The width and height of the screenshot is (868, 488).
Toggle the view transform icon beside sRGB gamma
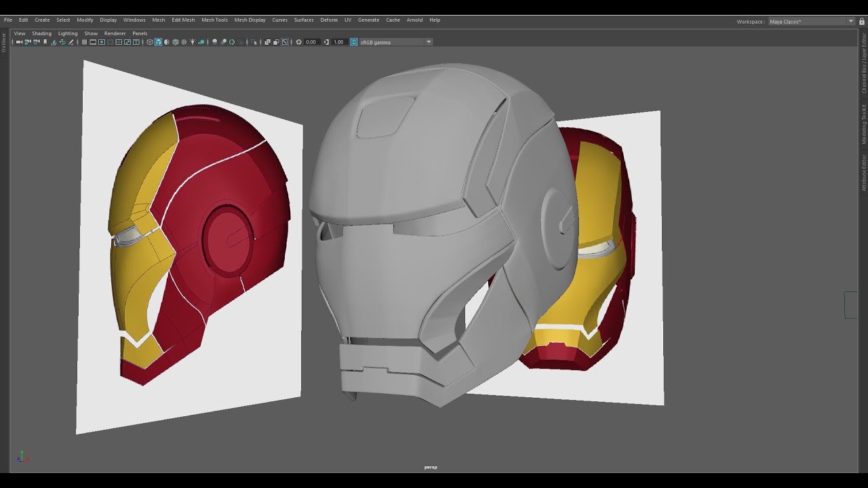tap(354, 42)
